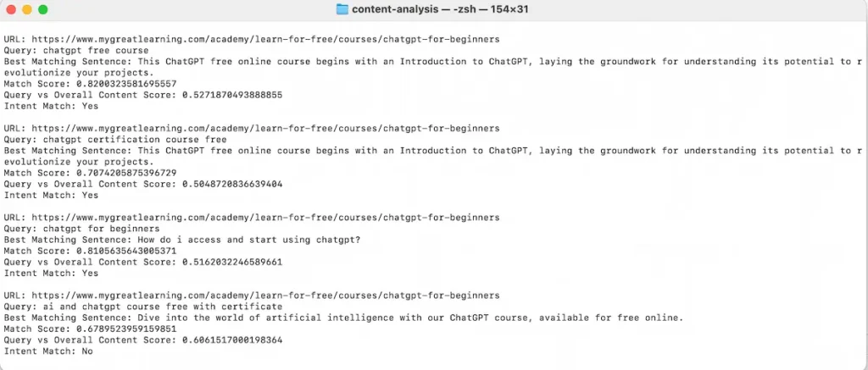Click the Intent Match: No line
The image size is (868, 370).
pos(48,351)
